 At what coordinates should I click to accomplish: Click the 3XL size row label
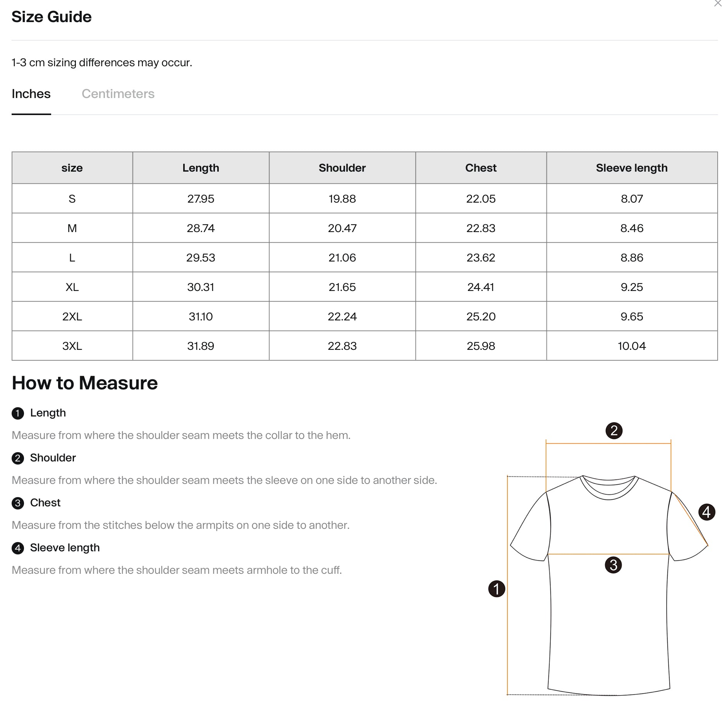pyautogui.click(x=72, y=346)
